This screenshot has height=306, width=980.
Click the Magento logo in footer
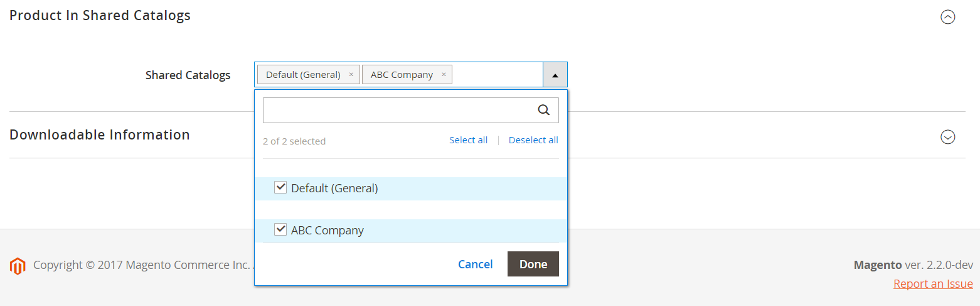(x=18, y=266)
